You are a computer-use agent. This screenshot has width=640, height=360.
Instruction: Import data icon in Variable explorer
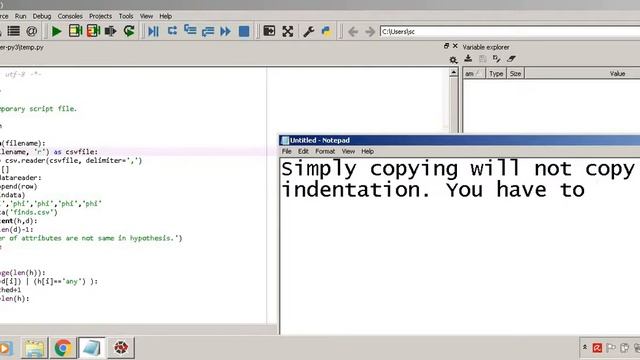pos(468,58)
